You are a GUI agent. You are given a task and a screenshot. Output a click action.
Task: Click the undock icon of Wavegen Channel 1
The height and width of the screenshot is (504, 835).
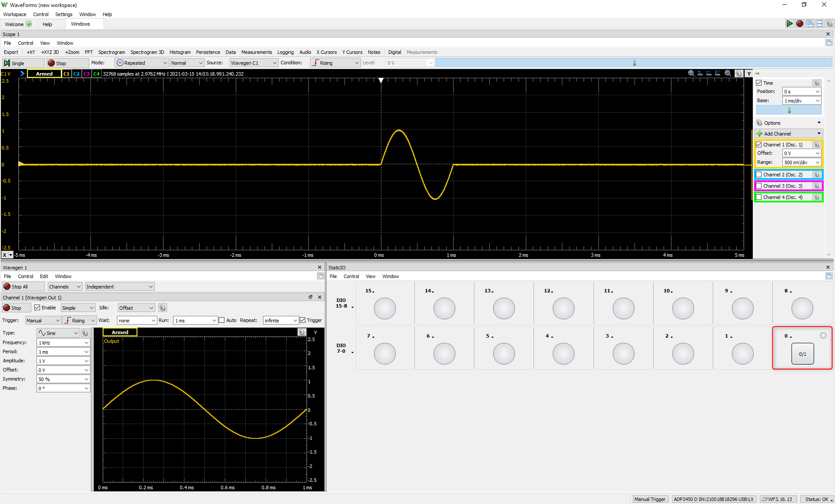pyautogui.click(x=311, y=297)
